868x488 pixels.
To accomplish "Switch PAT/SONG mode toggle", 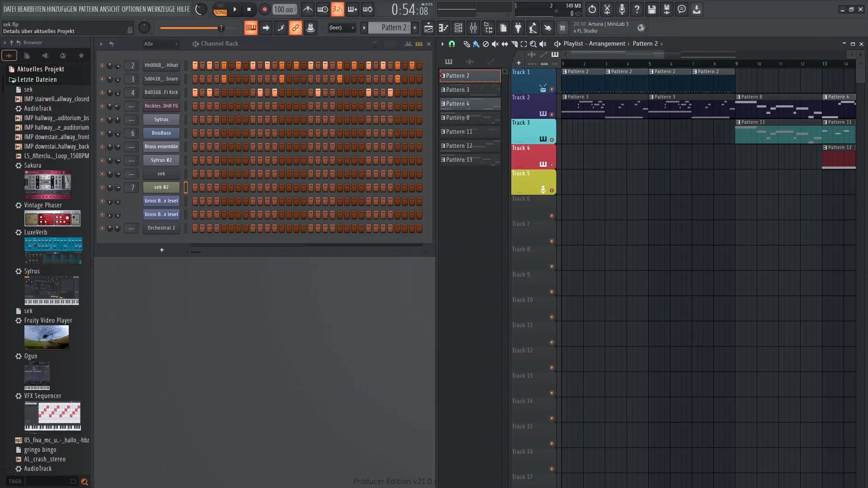I will pos(220,9).
